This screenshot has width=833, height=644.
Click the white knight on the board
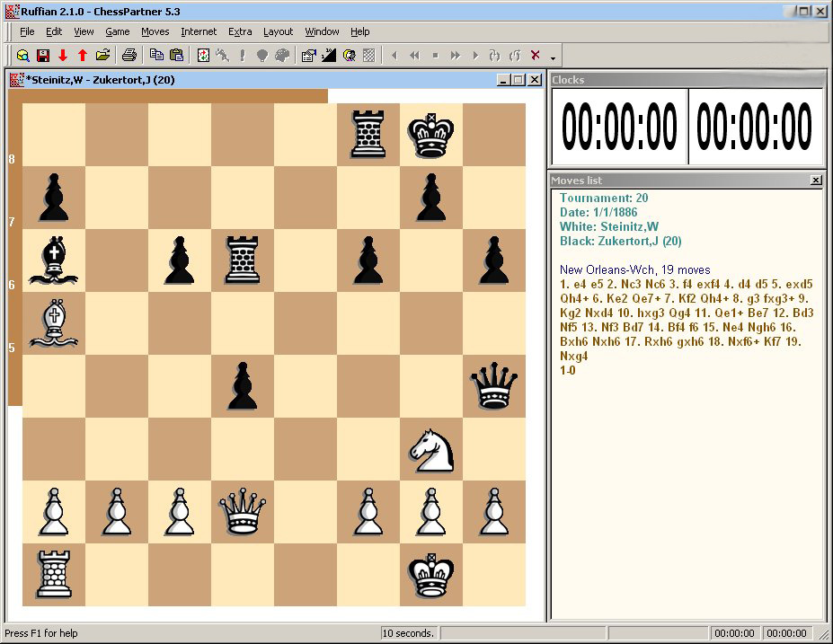click(431, 449)
